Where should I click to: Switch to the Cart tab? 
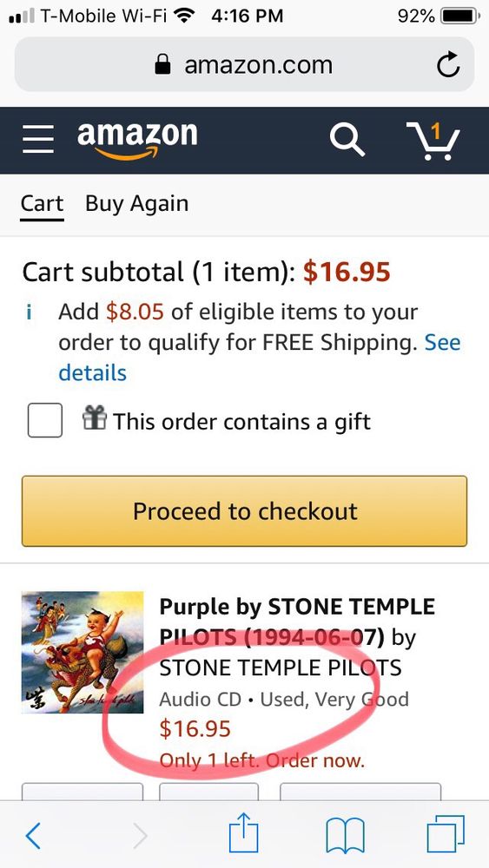coord(42,204)
